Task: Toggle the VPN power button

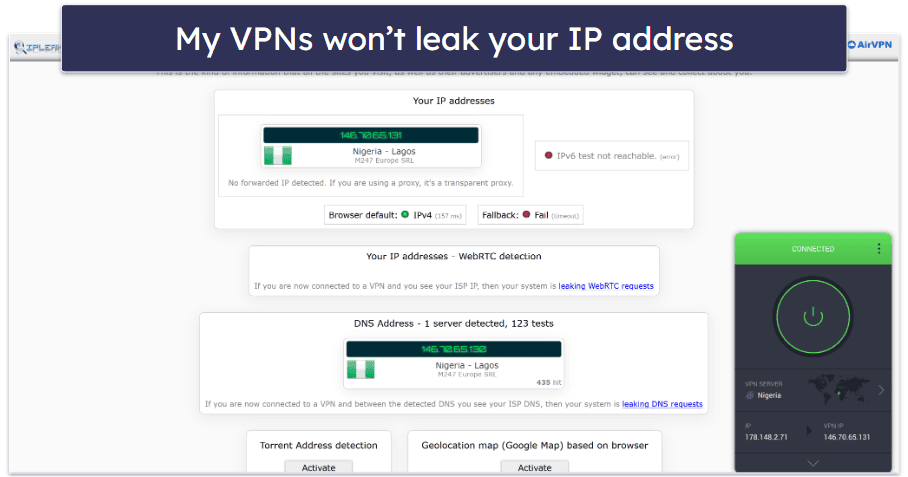Action: [812, 317]
